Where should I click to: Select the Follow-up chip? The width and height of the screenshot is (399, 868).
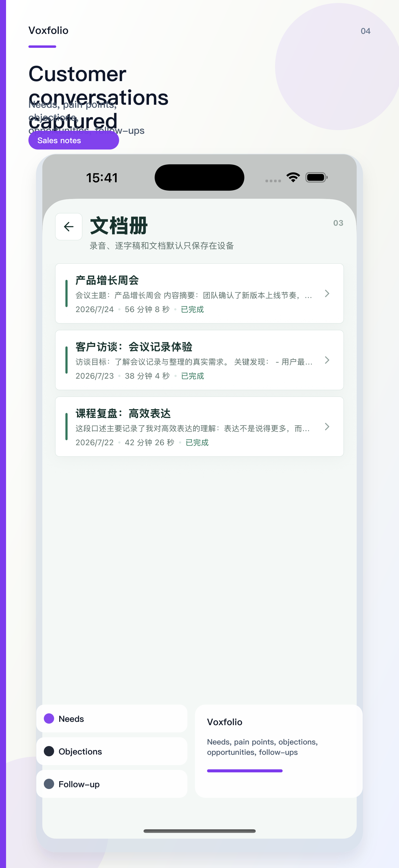[x=112, y=784]
